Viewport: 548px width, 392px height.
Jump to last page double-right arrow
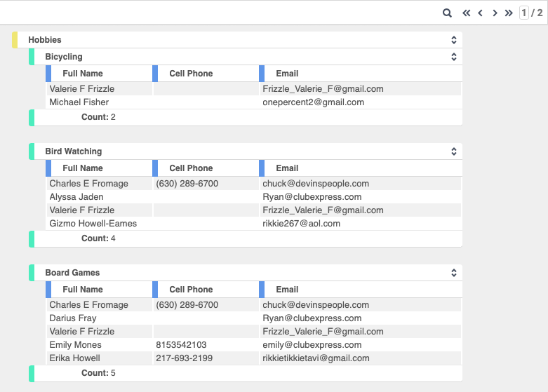[x=509, y=13]
